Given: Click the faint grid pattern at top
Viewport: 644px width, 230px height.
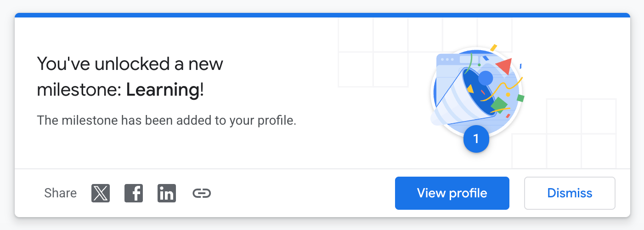Looking at the screenshot, I should (373, 52).
